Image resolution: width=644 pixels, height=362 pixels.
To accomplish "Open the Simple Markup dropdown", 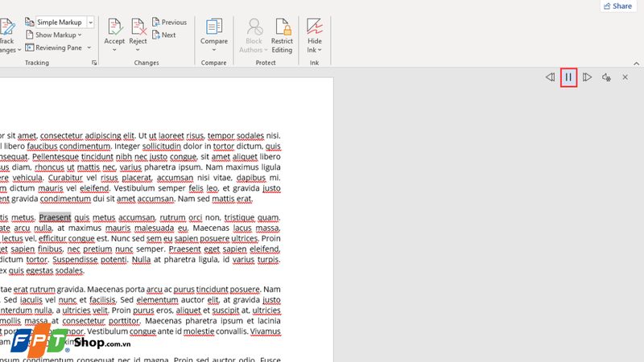I will pos(90,23).
